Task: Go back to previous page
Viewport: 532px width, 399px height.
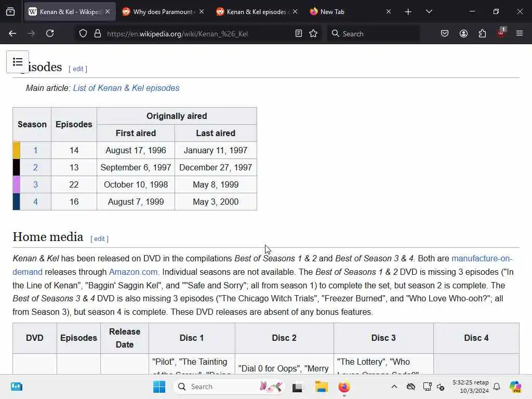Action: pyautogui.click(x=12, y=34)
